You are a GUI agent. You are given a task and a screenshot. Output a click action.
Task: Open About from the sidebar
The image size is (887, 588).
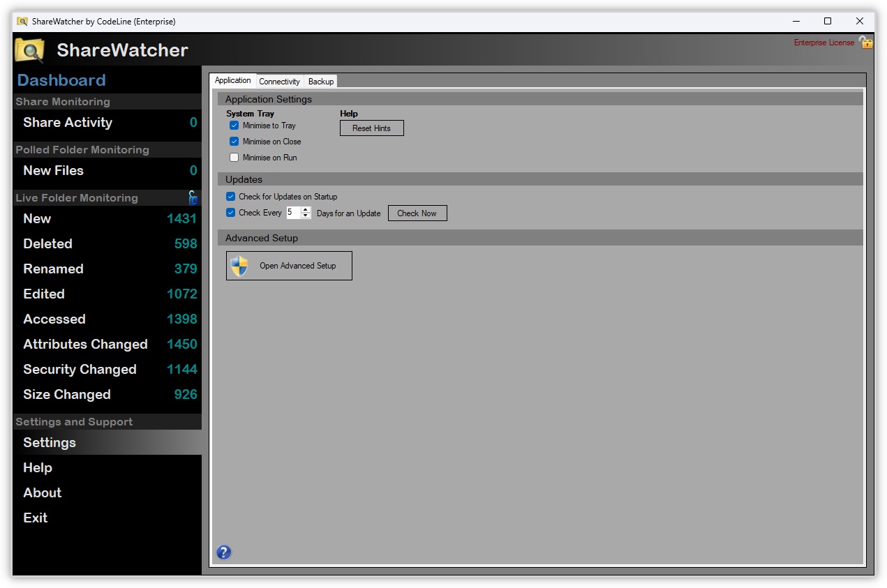(42, 492)
